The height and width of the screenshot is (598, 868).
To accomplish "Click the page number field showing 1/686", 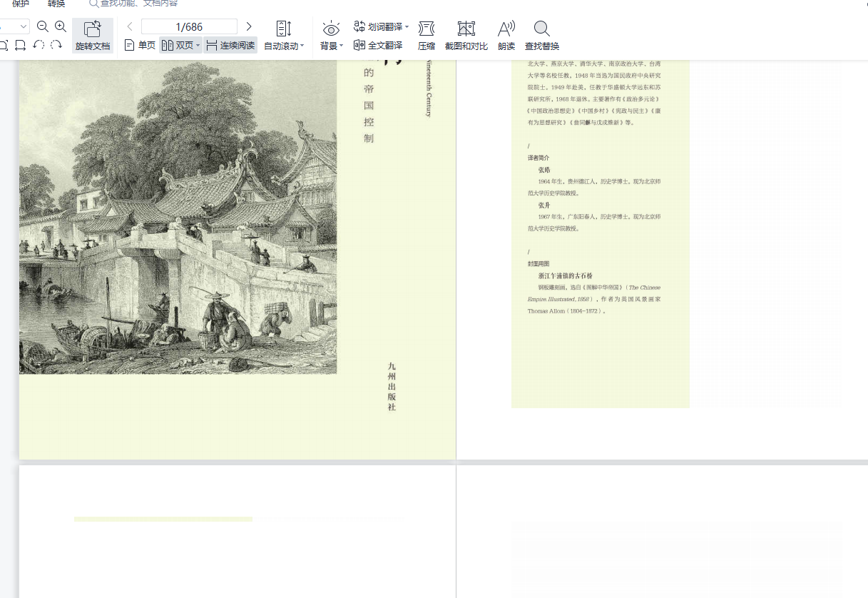I will pos(189,26).
